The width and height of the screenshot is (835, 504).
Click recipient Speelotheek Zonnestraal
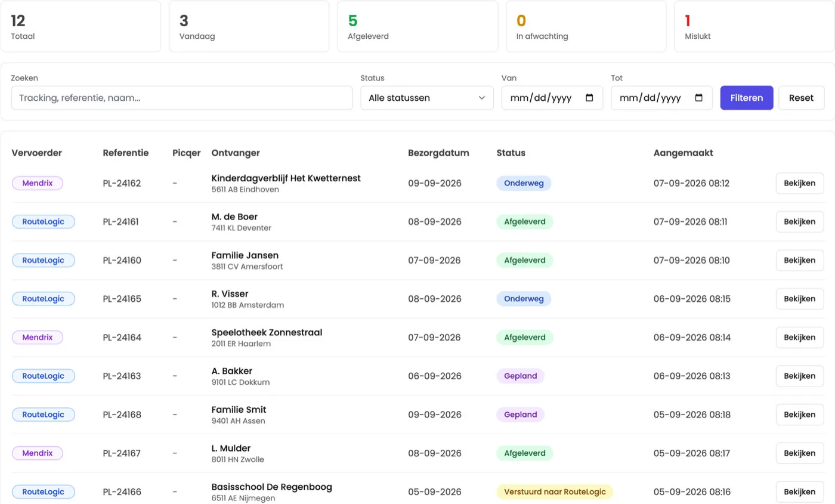click(267, 332)
